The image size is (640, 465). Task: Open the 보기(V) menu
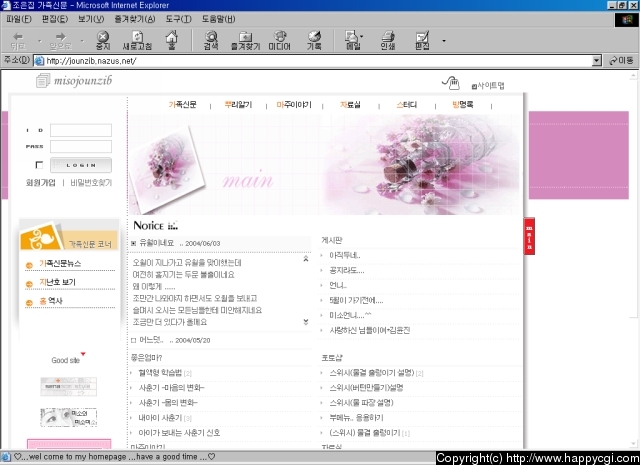(x=91, y=19)
